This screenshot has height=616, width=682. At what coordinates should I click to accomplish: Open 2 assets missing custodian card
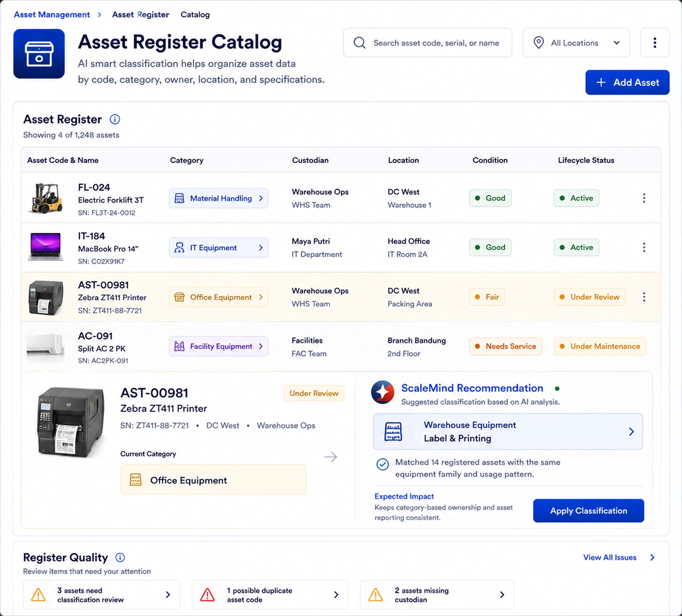click(437, 595)
